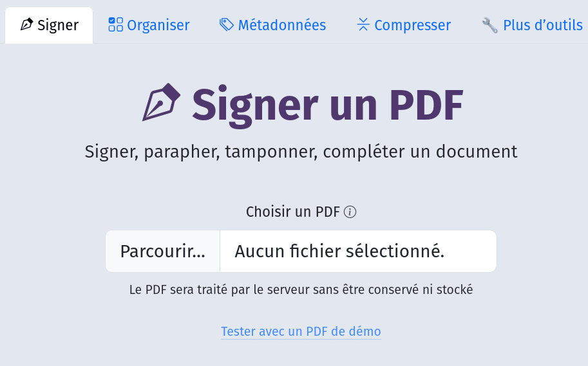This screenshot has width=588, height=366.
Task: Click the info icon next to Choisir un PDF
Action: 350,212
